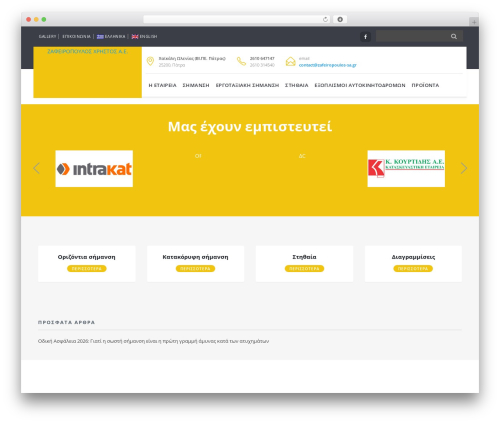Click the Κ. ΚΟΥΡΤΙΔΗΣ Α.Ε. logo thumbnail
Viewport: 500px width, 423px height.
coord(406,169)
